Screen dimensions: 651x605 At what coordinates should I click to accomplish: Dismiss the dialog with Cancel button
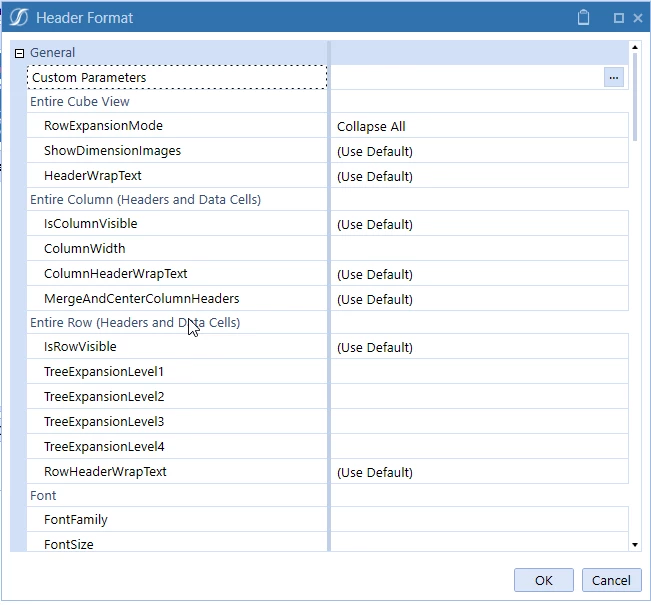tap(611, 580)
